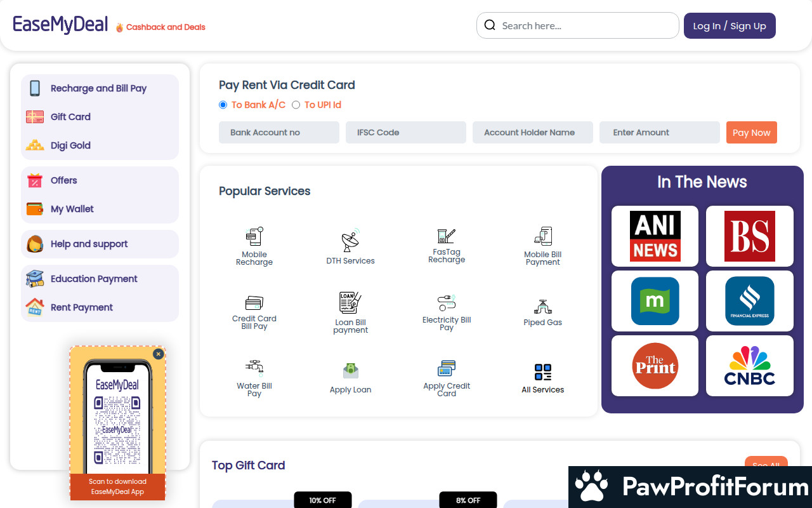Open Recharge and Bill Pay in sidebar
This screenshot has width=812, height=508.
click(x=98, y=88)
